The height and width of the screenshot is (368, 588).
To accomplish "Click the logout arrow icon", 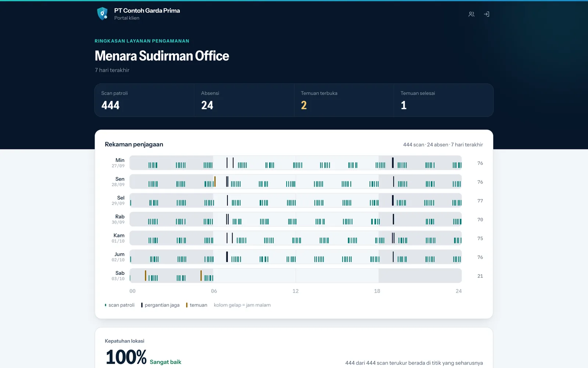I will pos(487,14).
